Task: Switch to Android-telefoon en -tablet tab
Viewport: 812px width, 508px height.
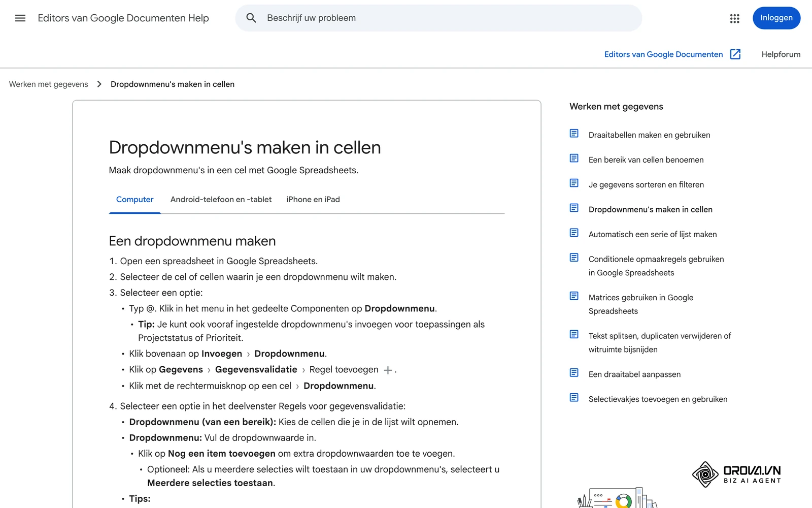Action: pos(221,200)
